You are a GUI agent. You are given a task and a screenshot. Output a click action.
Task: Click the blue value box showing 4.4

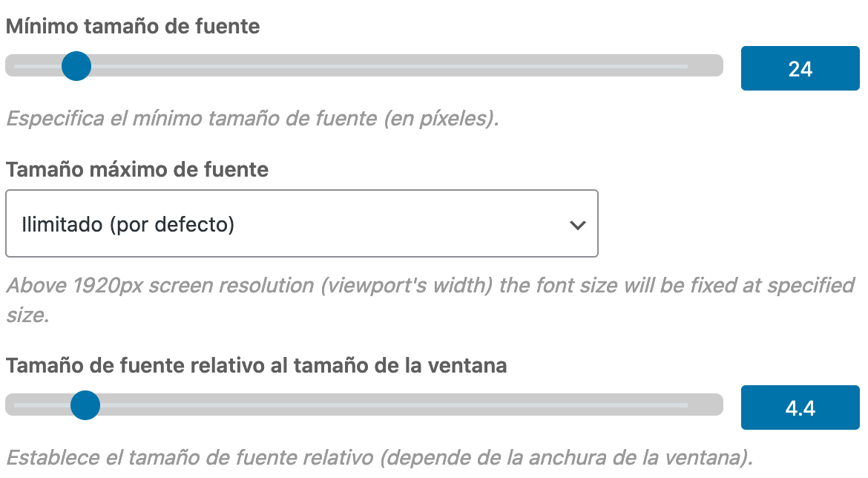(800, 407)
